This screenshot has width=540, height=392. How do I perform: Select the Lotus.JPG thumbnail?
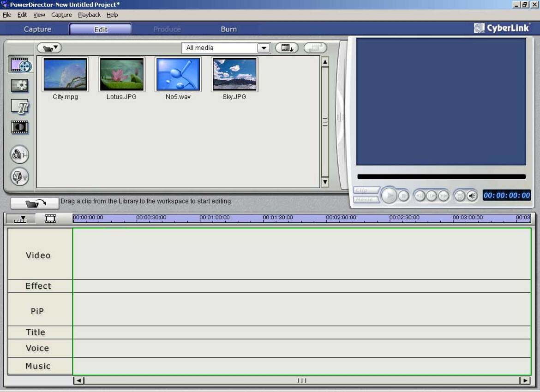coord(121,74)
